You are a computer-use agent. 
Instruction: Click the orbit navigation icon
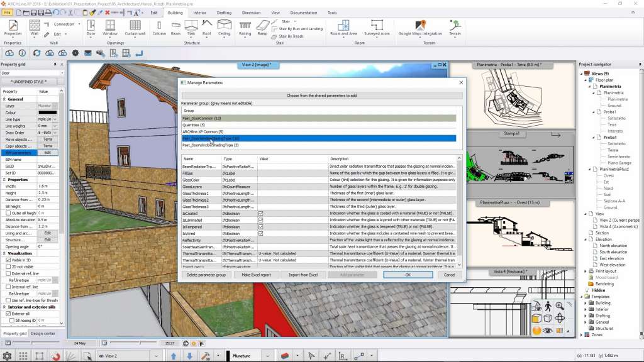point(559,318)
